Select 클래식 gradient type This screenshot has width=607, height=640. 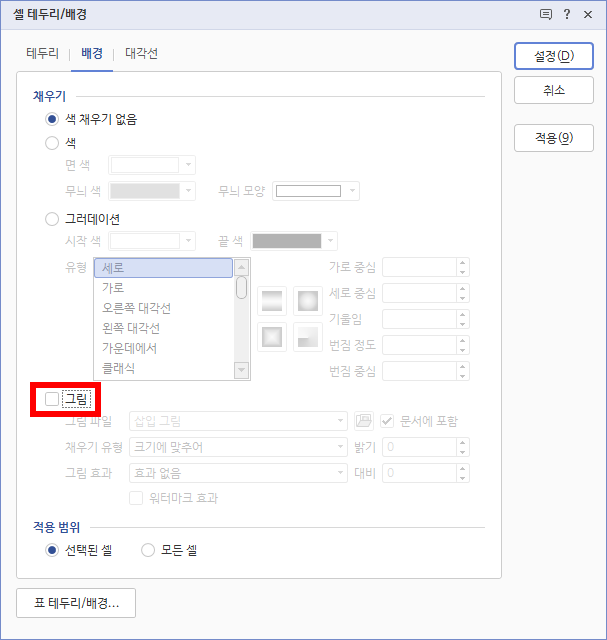(x=163, y=368)
